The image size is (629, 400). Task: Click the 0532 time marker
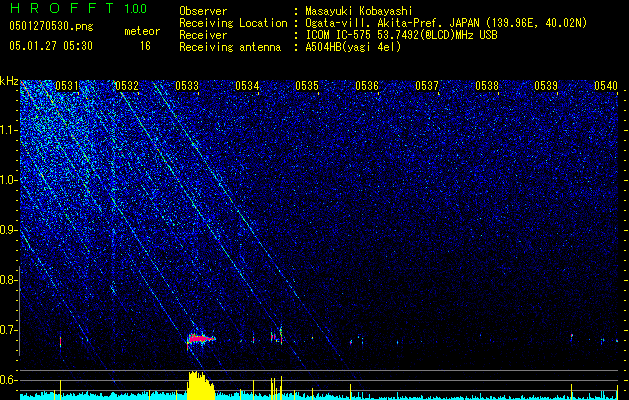[x=126, y=85]
